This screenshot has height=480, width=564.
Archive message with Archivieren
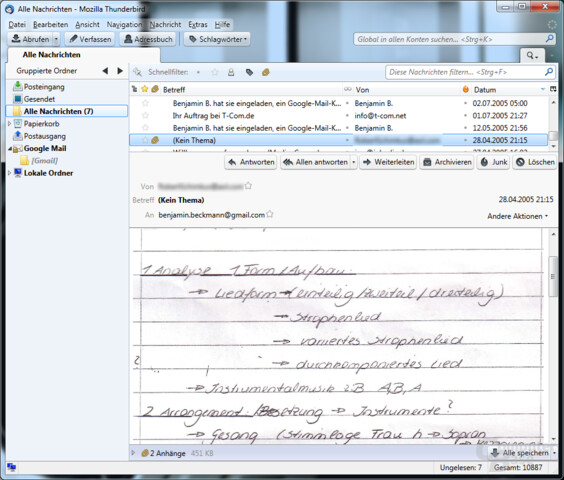point(447,162)
